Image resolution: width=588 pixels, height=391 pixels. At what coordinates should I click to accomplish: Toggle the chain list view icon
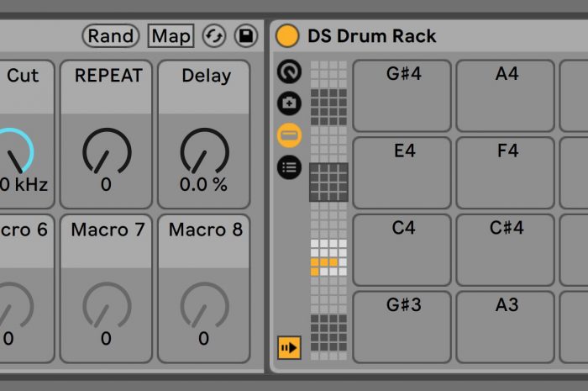[289, 135]
